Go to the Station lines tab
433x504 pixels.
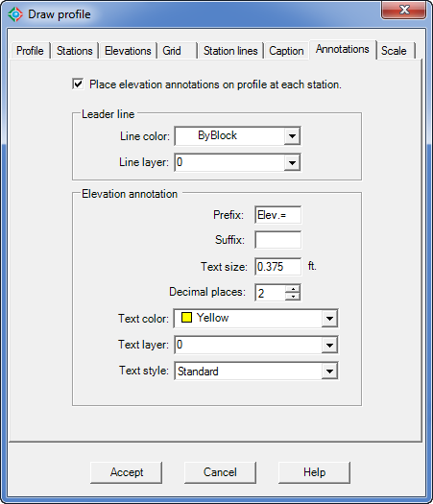[x=230, y=51]
